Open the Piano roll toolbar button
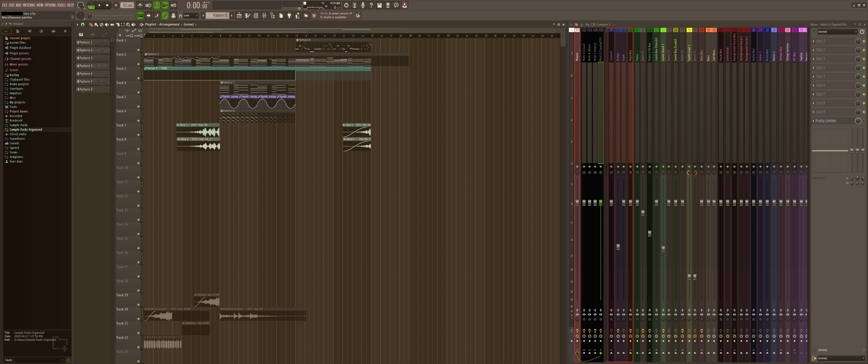The width and height of the screenshot is (868, 364). coord(247,15)
